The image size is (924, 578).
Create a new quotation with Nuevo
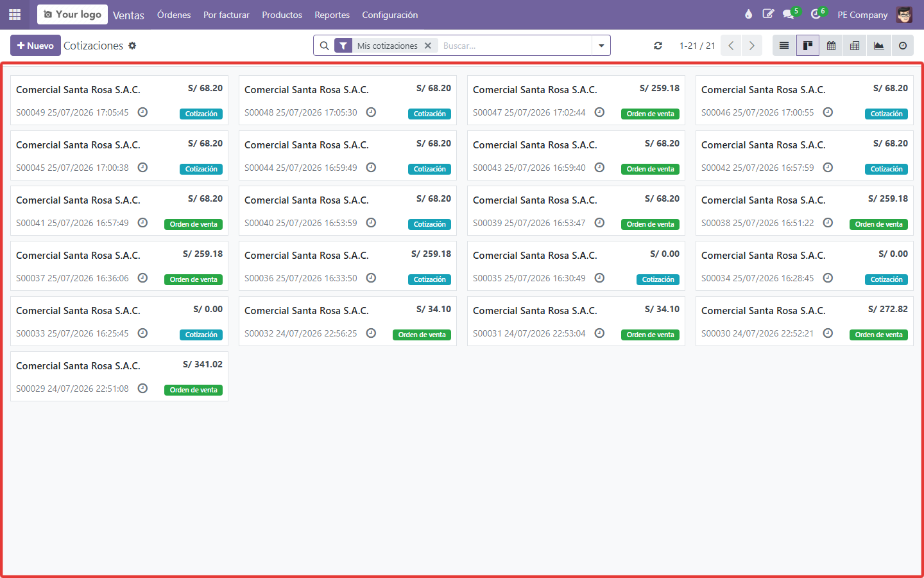coord(35,46)
